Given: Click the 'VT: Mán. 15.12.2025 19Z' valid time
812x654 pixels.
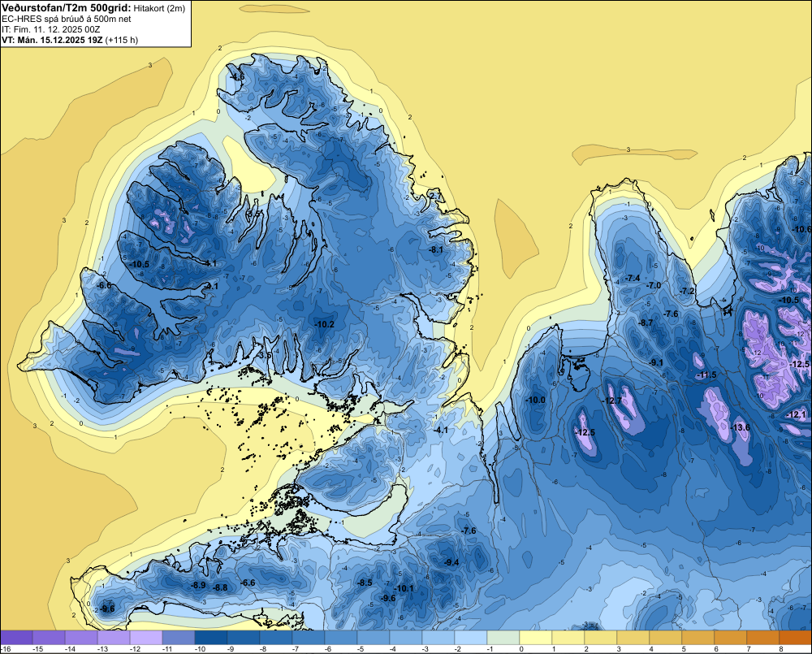Looking at the screenshot, I should click(x=52, y=40).
